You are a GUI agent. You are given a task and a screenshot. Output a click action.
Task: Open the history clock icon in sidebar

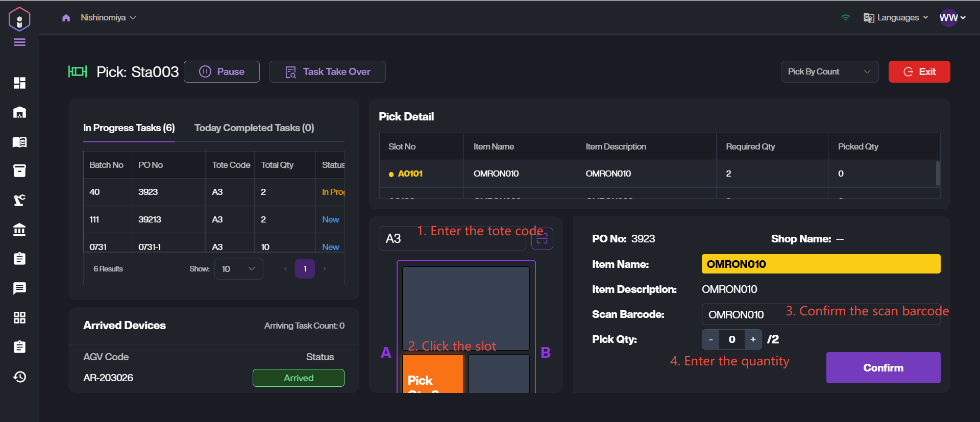(x=19, y=377)
